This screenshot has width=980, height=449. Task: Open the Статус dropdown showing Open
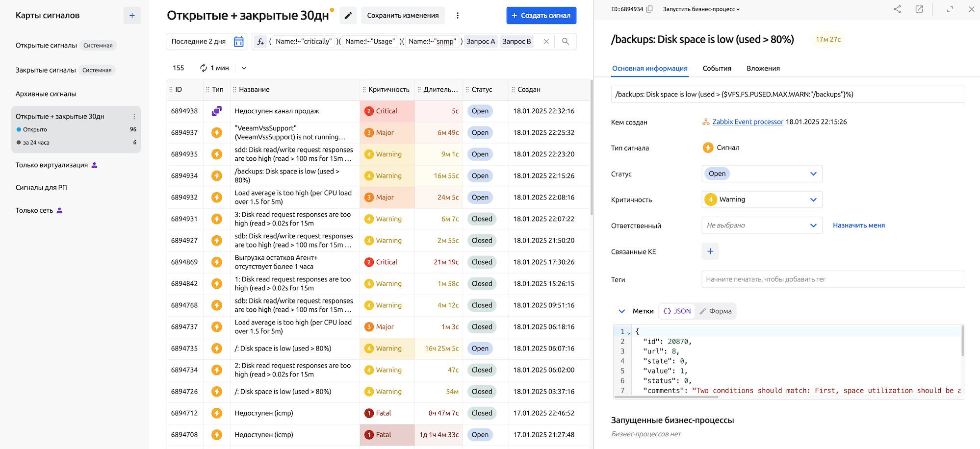pos(762,174)
